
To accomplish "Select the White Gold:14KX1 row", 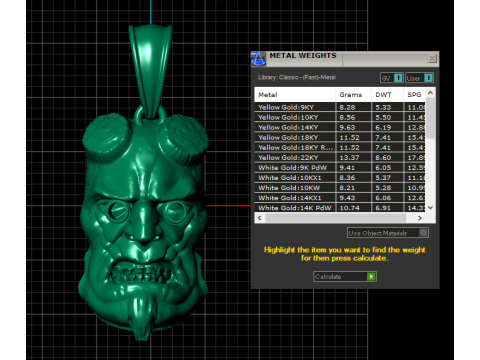I will (340, 198).
